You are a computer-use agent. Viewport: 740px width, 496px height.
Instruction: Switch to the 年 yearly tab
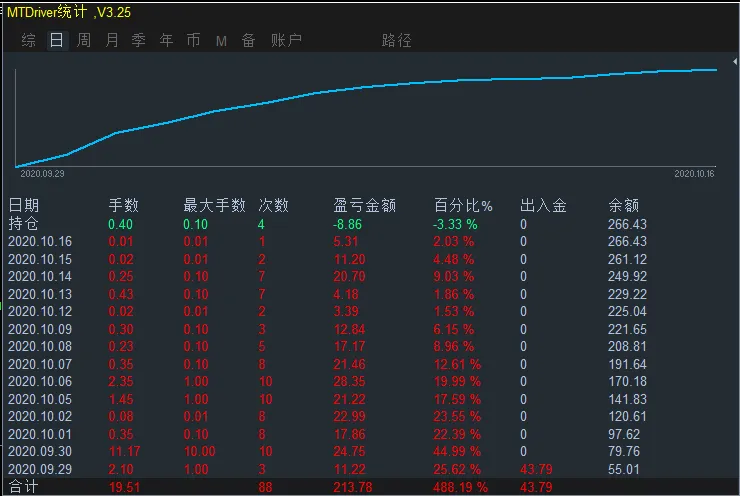click(x=166, y=41)
